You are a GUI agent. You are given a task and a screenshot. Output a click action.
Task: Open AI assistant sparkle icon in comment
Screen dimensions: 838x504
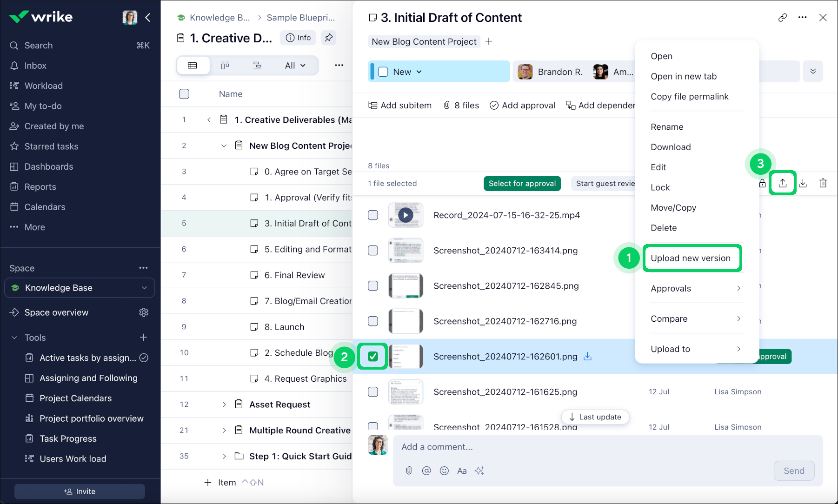pos(479,471)
